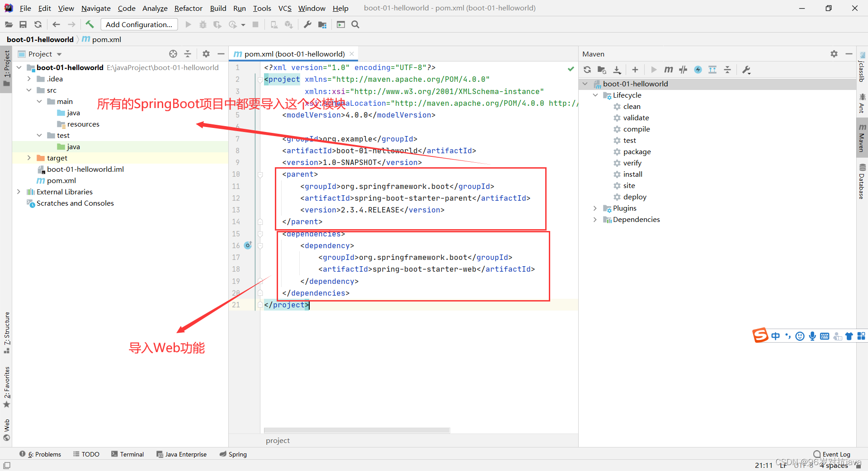The width and height of the screenshot is (868, 471).
Task: Open the TODO tool window
Action: point(86,454)
